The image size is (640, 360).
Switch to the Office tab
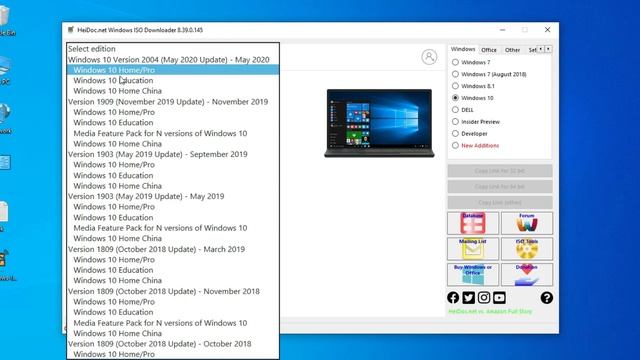[x=489, y=50]
